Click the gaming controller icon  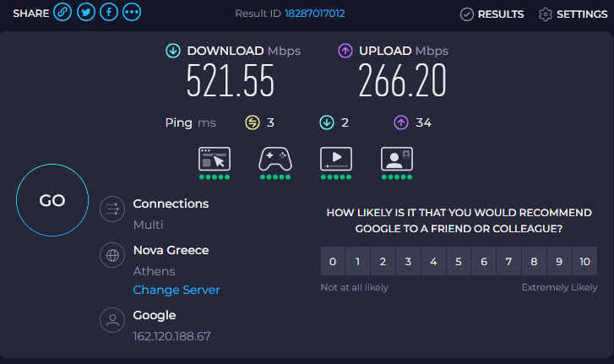tap(274, 159)
